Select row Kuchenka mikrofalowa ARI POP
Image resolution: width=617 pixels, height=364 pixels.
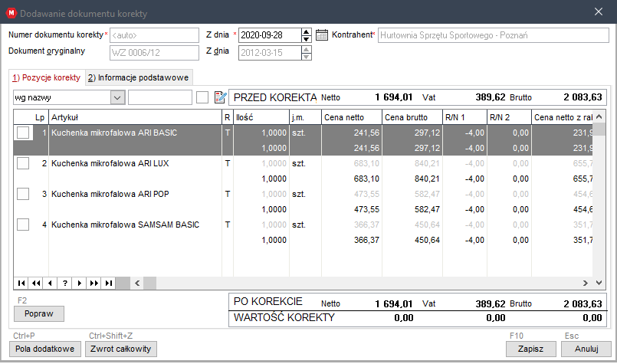pos(303,202)
